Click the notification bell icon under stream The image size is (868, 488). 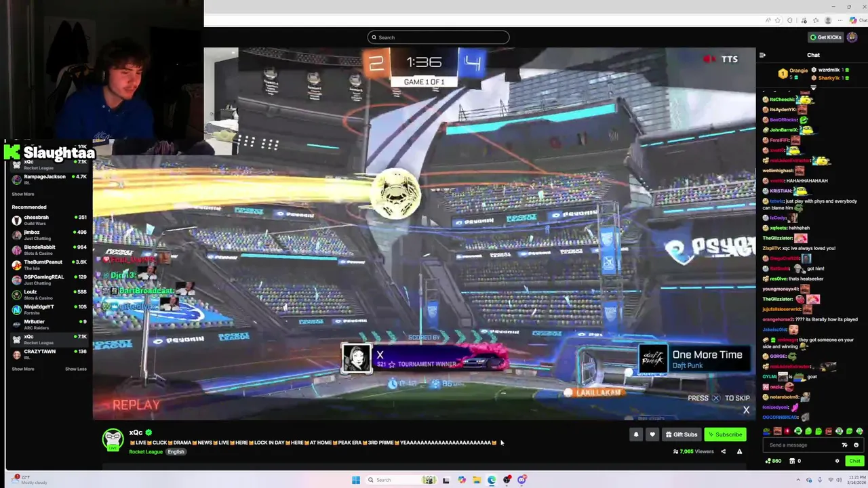[x=636, y=434]
